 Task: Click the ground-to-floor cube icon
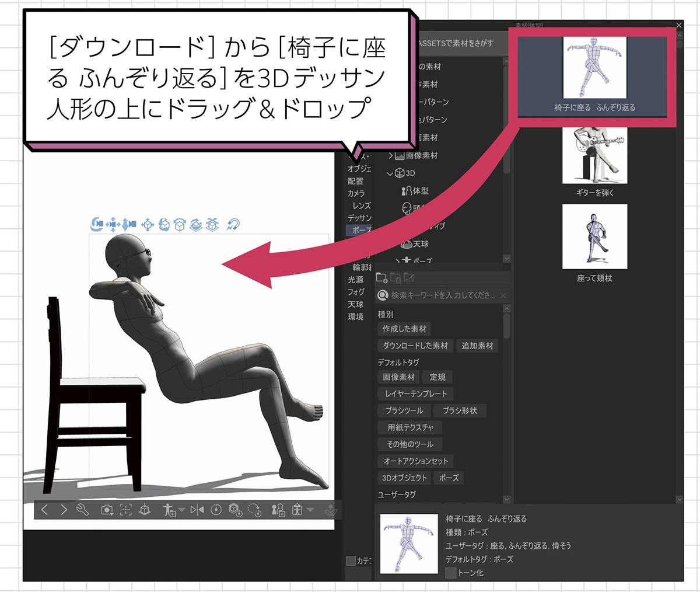(x=145, y=510)
